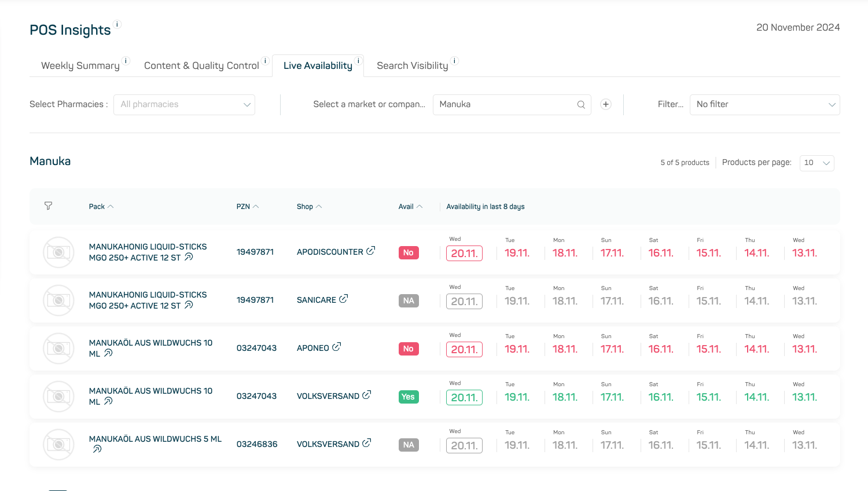Select boxed 20.11. date in APODISCOUNTER row
Image resolution: width=868 pixels, height=491 pixels.
click(464, 254)
